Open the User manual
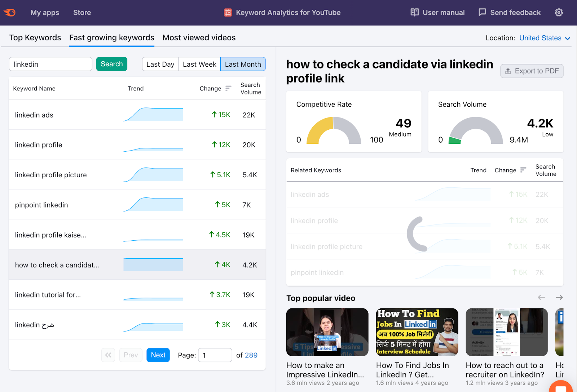The image size is (577, 392). click(437, 12)
